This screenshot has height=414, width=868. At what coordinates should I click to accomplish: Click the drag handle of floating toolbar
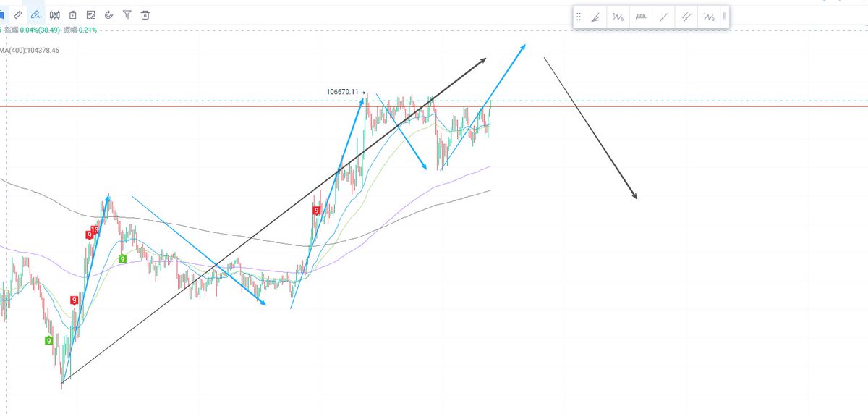(x=579, y=17)
